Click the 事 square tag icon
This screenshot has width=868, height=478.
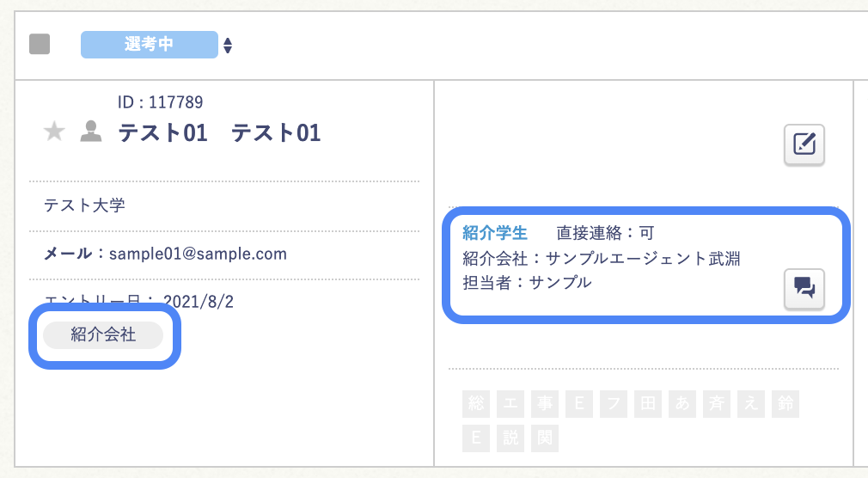tap(545, 404)
